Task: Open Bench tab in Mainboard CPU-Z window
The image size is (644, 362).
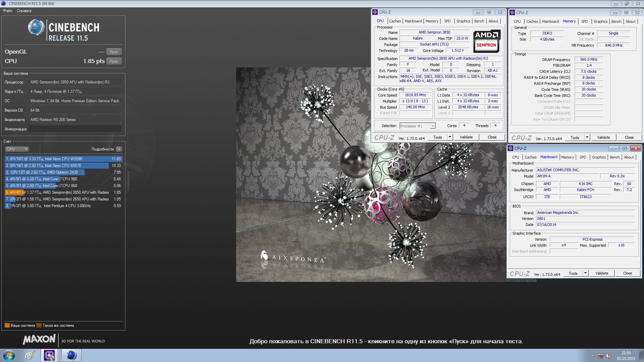Action: tap(614, 157)
